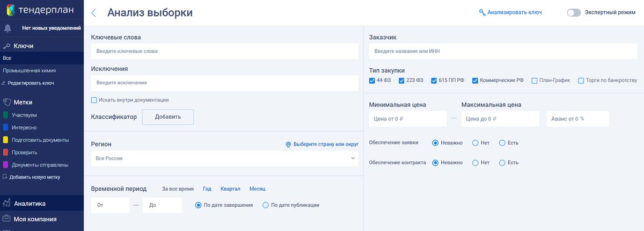Image resolution: width=644 pixels, height=231 pixels.
Task: Click Выберите страну или округ link
Action: tap(325, 145)
